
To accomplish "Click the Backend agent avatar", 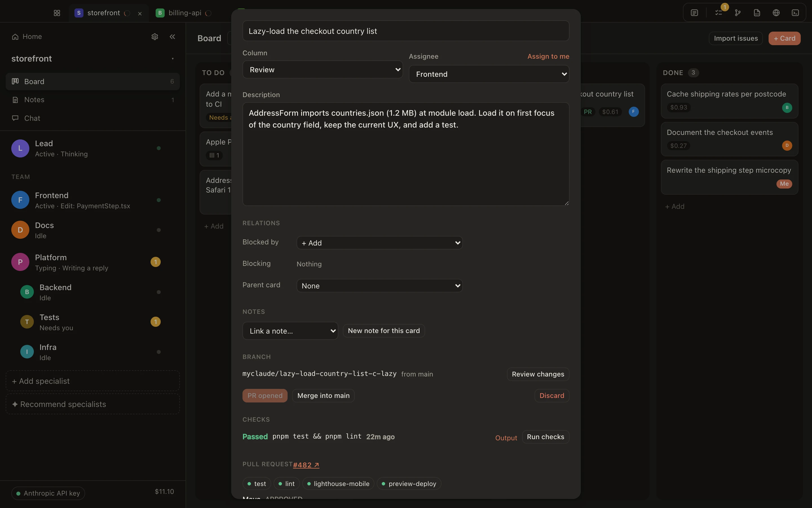I will [27, 292].
